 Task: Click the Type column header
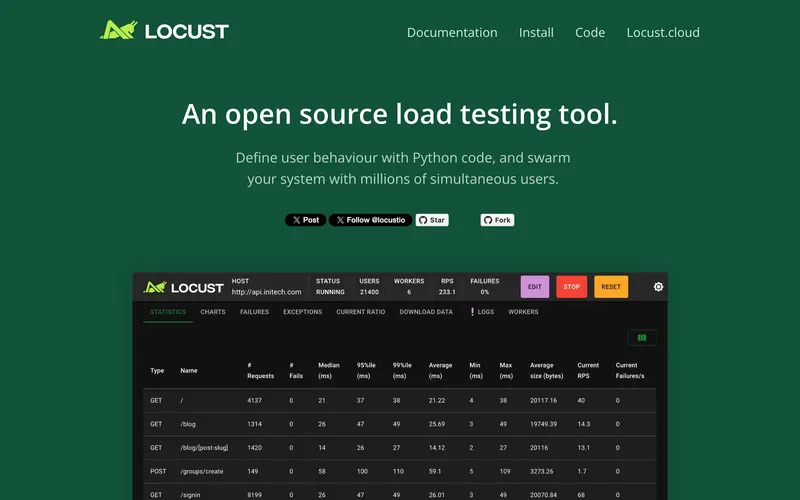click(x=157, y=370)
